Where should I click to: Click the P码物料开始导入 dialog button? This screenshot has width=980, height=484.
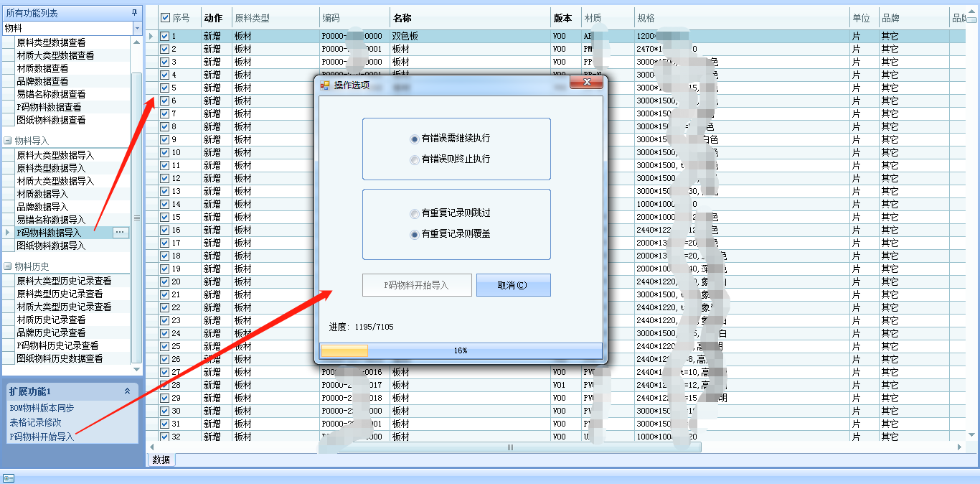point(417,285)
